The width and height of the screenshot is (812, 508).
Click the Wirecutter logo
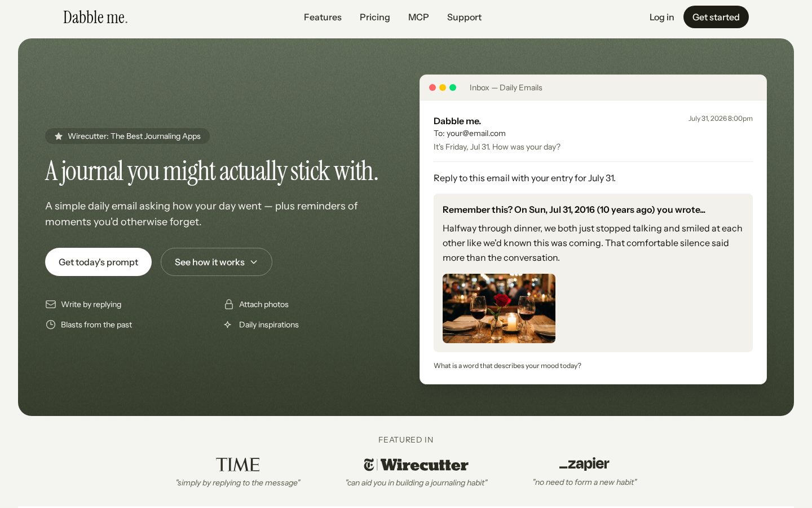click(x=416, y=465)
